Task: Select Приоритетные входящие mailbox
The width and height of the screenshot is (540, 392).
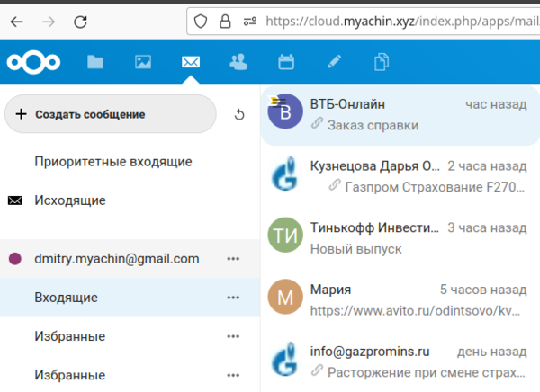Action: tap(113, 162)
